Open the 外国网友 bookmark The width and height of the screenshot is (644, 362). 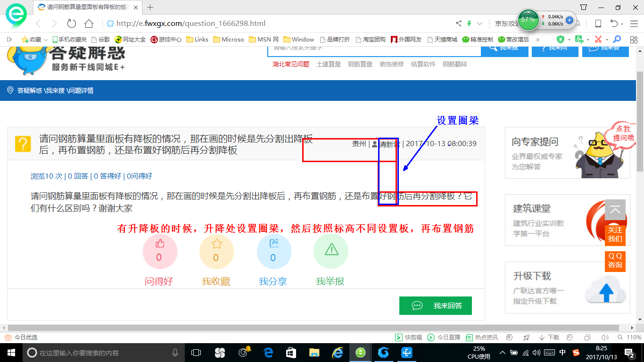tap(406, 40)
